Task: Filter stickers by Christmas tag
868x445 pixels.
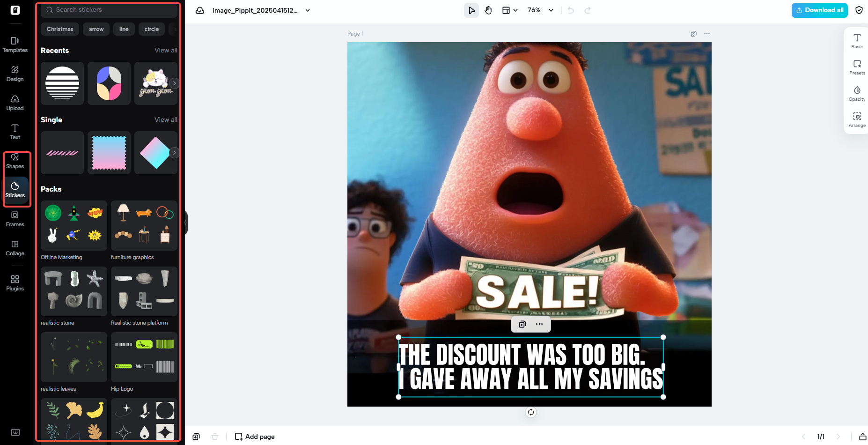Action: tap(60, 29)
